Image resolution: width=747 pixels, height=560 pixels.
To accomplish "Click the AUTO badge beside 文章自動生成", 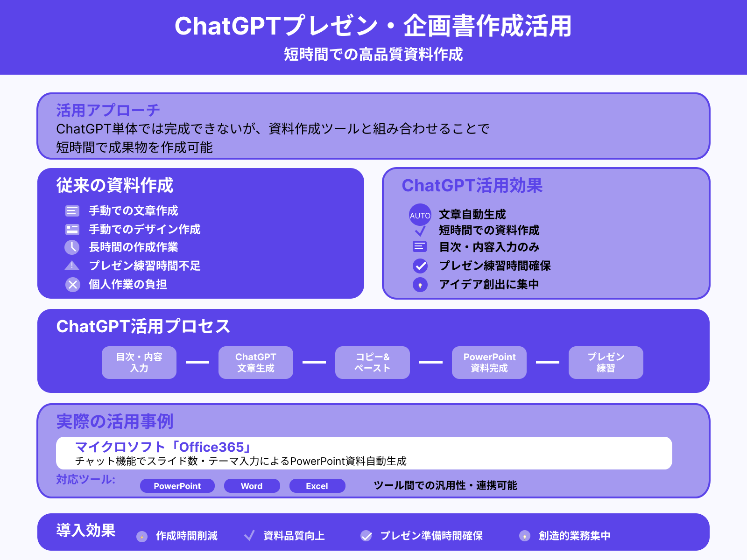I will tap(420, 215).
